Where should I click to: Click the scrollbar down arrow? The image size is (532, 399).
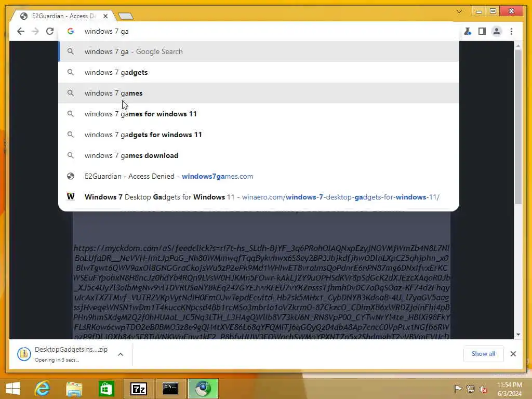click(518, 335)
